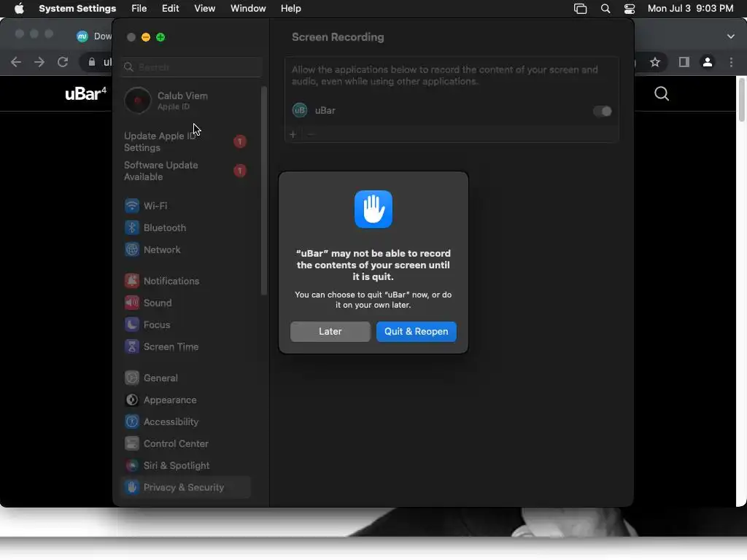This screenshot has width=747, height=560.
Task: Choose Later in the uBar dialog
Action: point(330,332)
